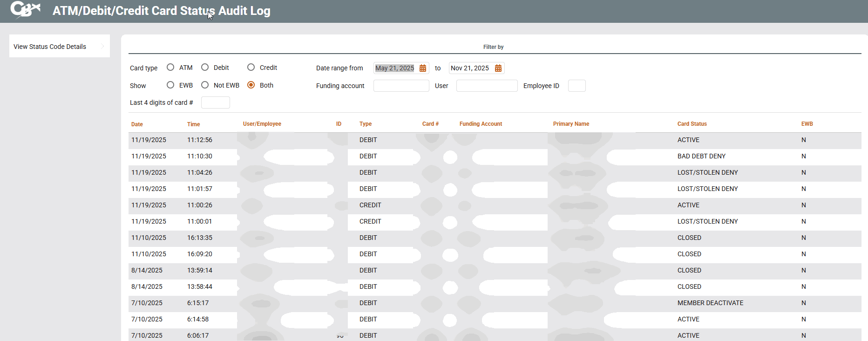Click the Primary Name column header
Viewport: 868px width, 341px height.
pyautogui.click(x=571, y=124)
